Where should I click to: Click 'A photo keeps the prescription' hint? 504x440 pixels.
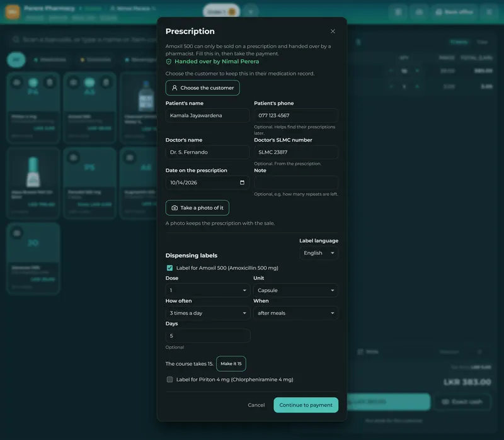[220, 223]
